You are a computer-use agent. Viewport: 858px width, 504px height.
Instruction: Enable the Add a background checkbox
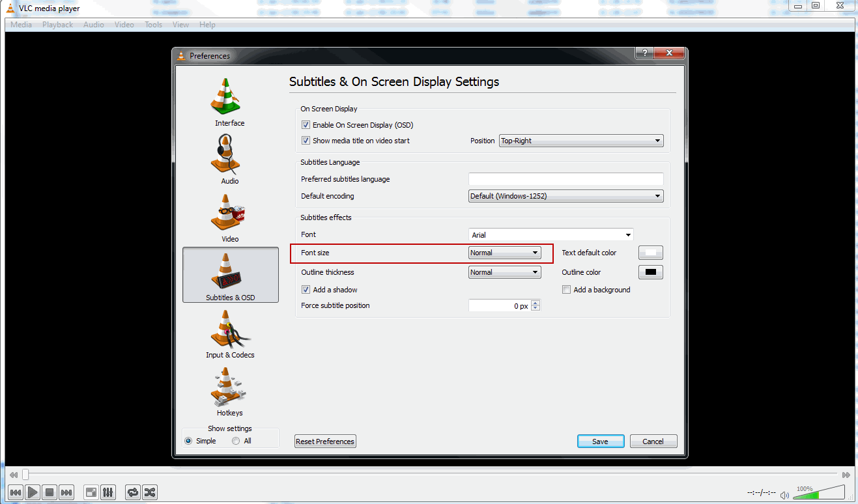coord(566,290)
